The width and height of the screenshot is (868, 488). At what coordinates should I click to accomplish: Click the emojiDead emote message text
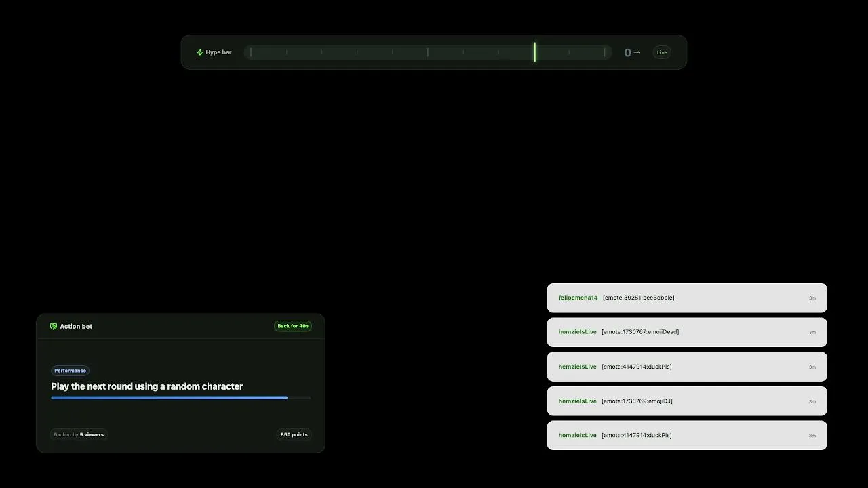pos(640,332)
